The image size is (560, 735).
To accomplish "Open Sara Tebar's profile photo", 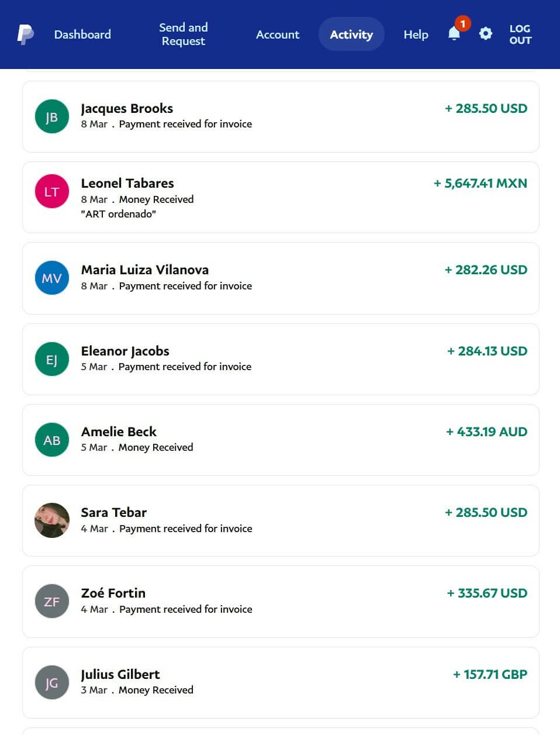I will (52, 520).
